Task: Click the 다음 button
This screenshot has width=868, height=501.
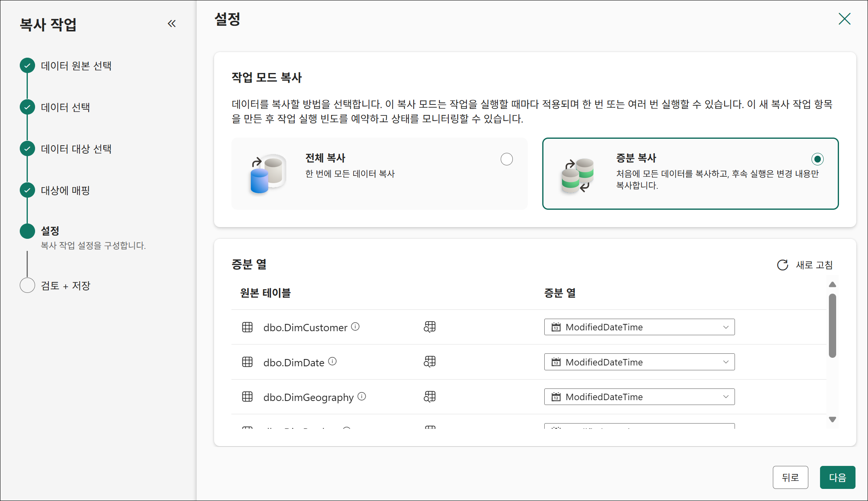Action: click(x=837, y=478)
